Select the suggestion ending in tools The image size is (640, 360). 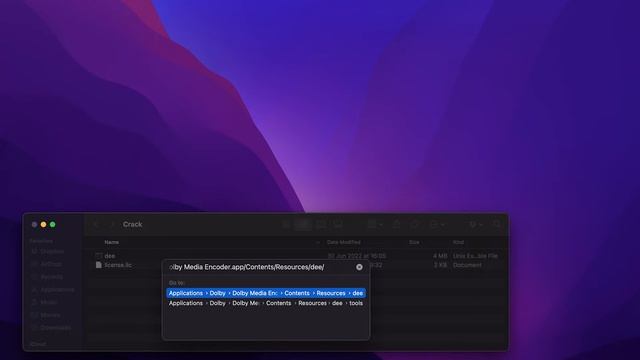point(266,303)
